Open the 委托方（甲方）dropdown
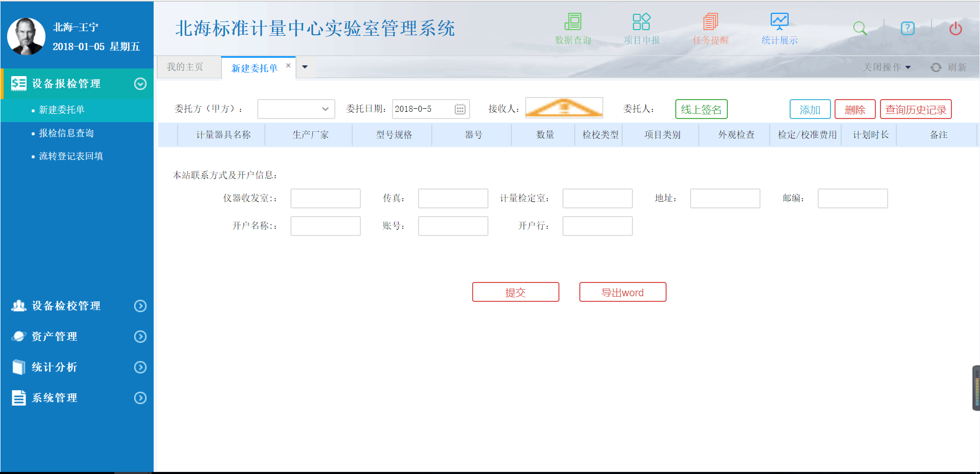The width and height of the screenshot is (980, 474). tap(296, 109)
